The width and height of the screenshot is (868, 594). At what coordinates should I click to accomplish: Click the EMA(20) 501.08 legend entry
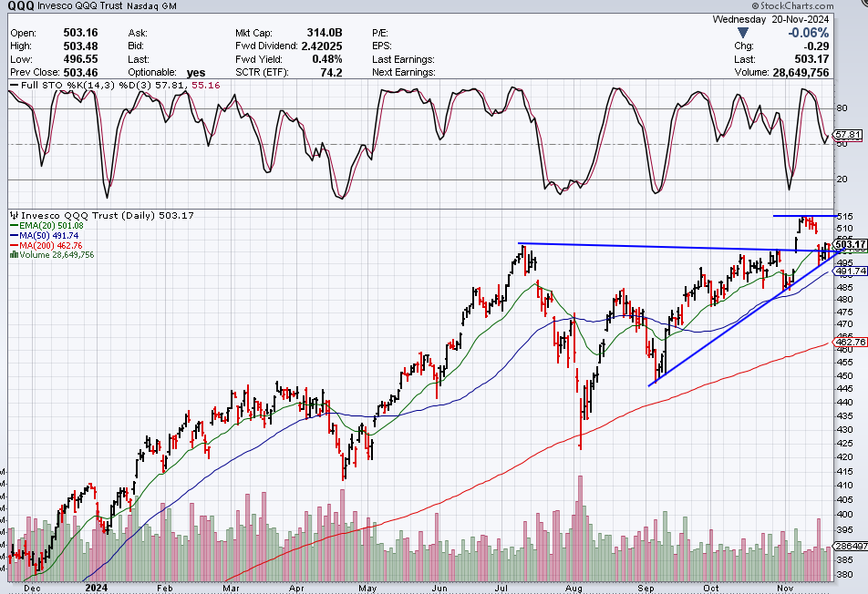[x=47, y=226]
